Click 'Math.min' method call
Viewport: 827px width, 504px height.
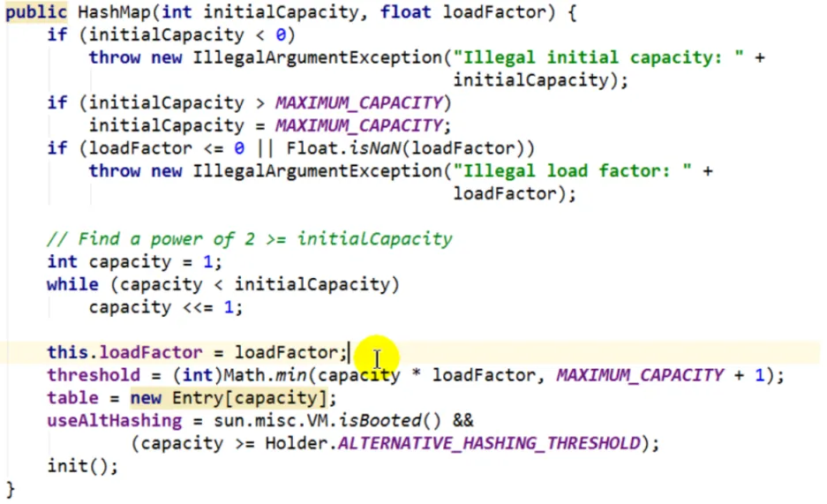(266, 375)
